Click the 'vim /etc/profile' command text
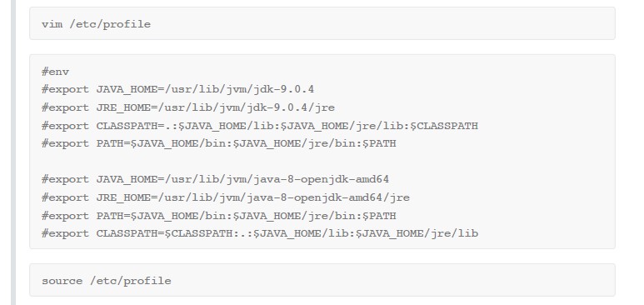This screenshot has width=644, height=305. [96, 24]
